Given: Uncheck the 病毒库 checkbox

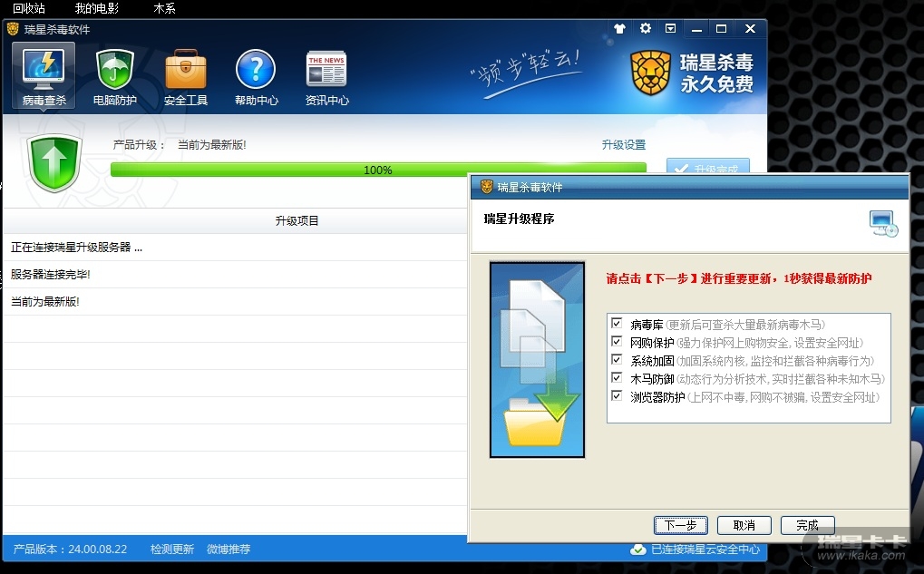Looking at the screenshot, I should coord(617,323).
